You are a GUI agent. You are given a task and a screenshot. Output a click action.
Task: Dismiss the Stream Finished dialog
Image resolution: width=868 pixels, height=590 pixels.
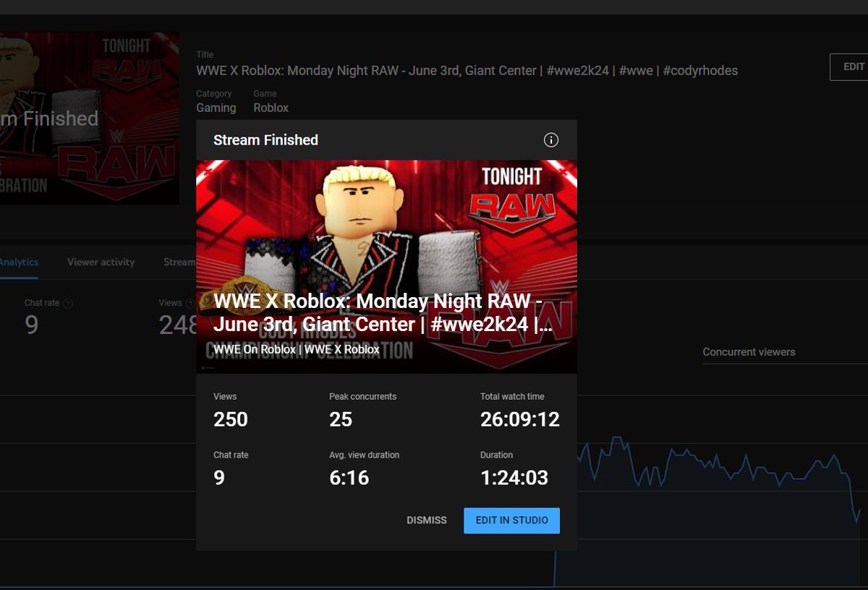point(427,521)
